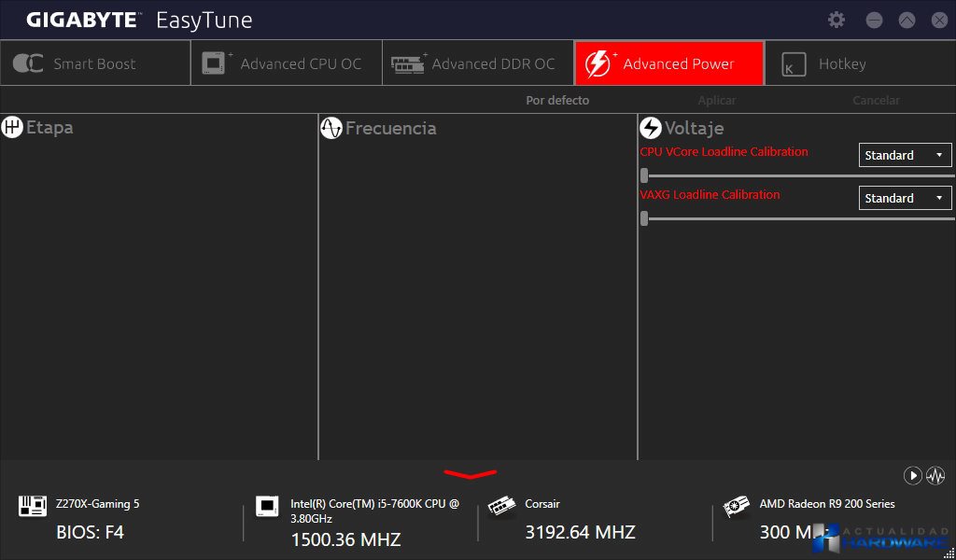Expand VAXG Loadline Calibration dropdown
This screenshot has width=956, height=560.
tap(905, 198)
